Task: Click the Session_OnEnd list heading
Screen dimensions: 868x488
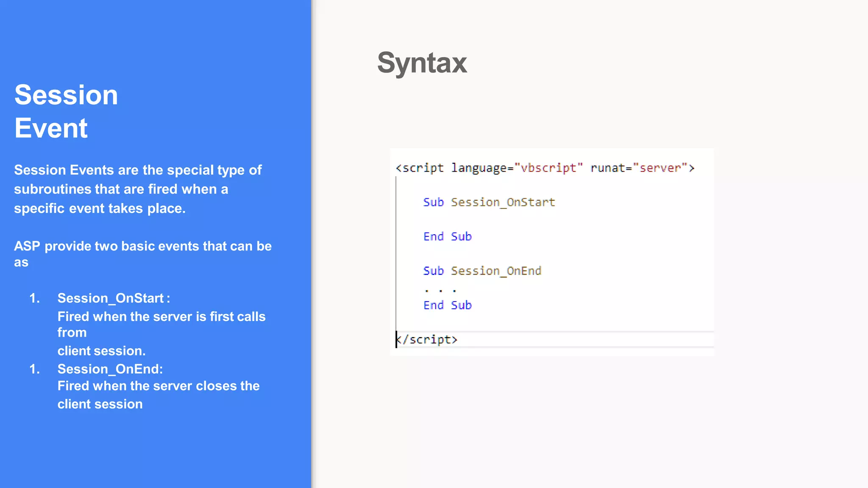Action: (110, 369)
